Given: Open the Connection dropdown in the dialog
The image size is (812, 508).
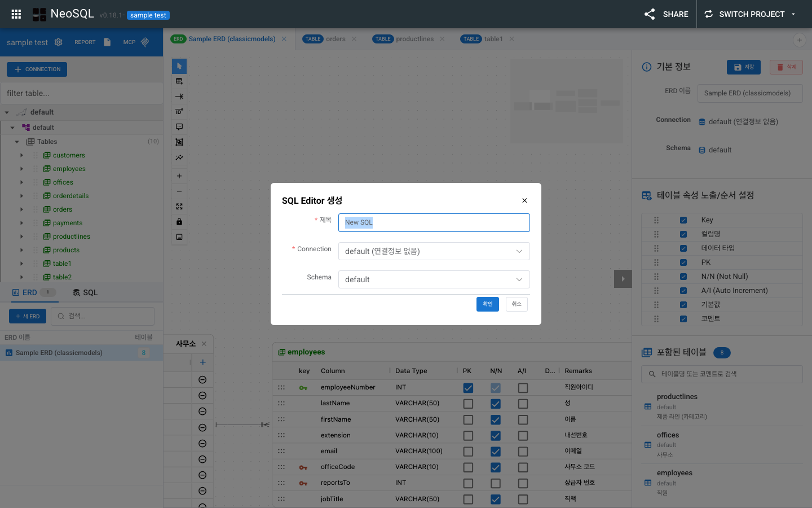Looking at the screenshot, I should pyautogui.click(x=433, y=251).
